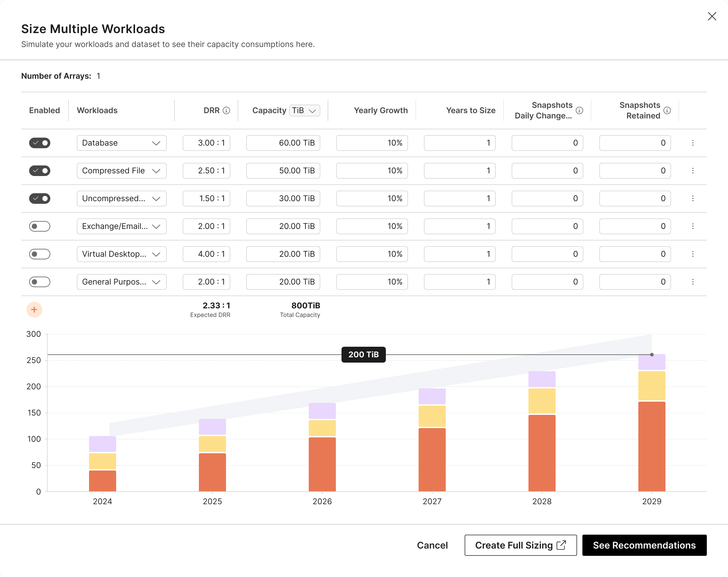Click the DRR info icon
This screenshot has width=728, height=577.
click(227, 111)
